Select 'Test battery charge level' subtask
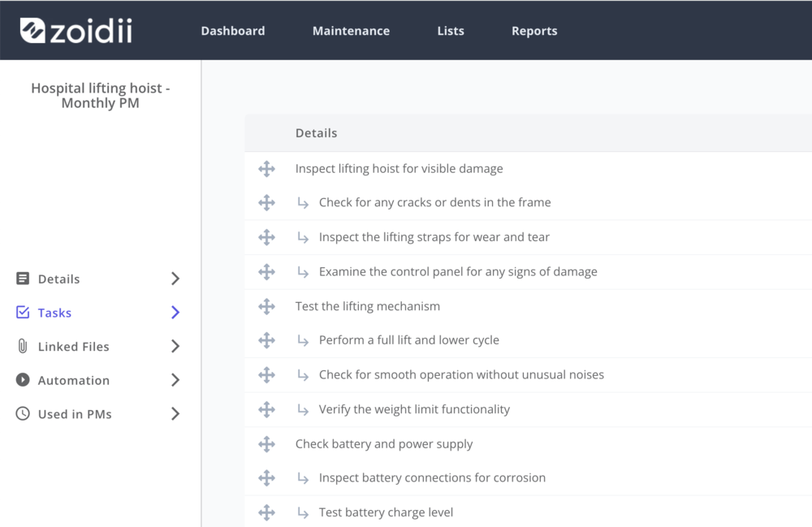This screenshot has width=812, height=527. pos(386,512)
